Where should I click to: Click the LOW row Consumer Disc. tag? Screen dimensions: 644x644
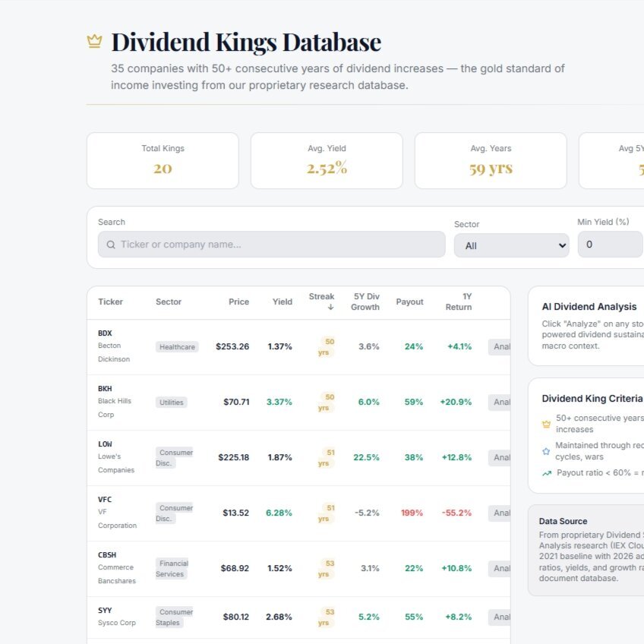tap(174, 457)
